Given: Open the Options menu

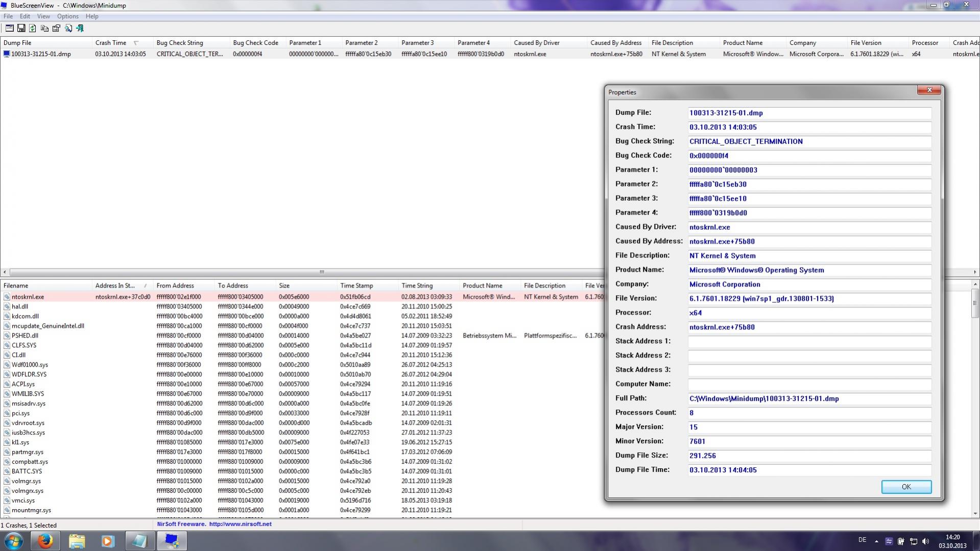Looking at the screenshot, I should (68, 16).
